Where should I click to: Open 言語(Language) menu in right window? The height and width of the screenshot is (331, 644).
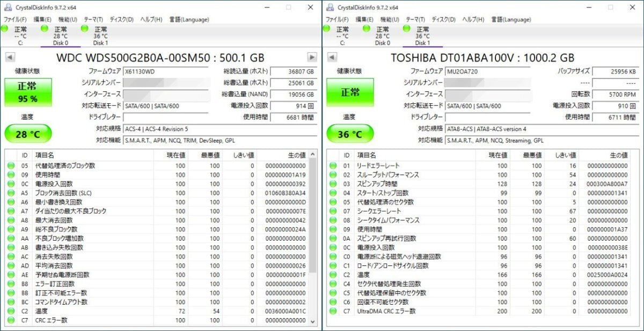(510, 19)
